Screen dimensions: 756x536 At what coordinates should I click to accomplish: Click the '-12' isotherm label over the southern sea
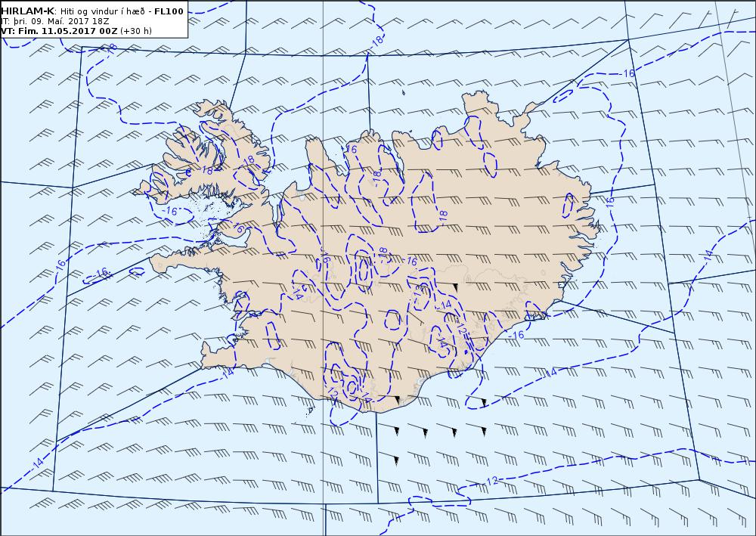[491, 481]
